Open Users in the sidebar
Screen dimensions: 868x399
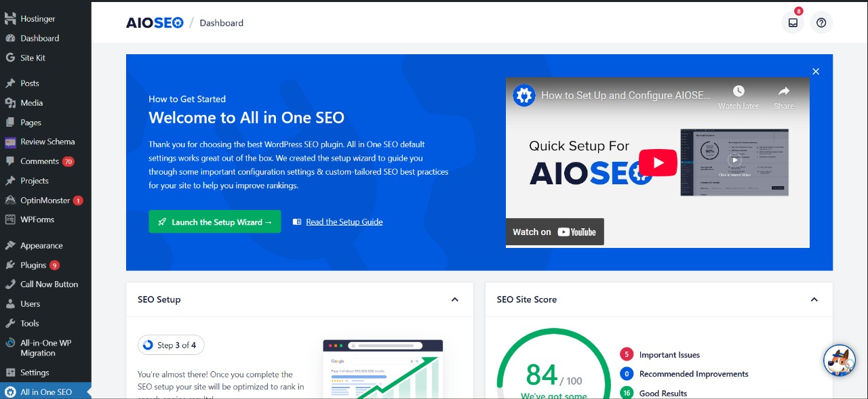45,304
